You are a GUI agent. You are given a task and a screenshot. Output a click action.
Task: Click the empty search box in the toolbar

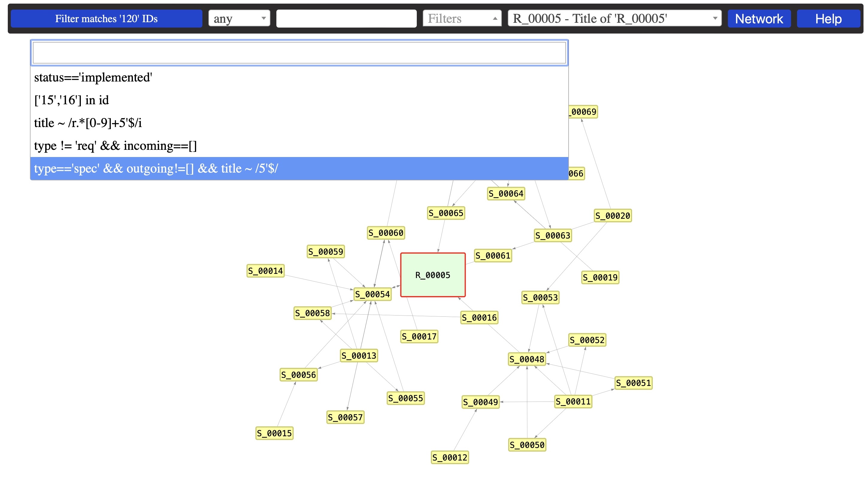[x=346, y=19]
